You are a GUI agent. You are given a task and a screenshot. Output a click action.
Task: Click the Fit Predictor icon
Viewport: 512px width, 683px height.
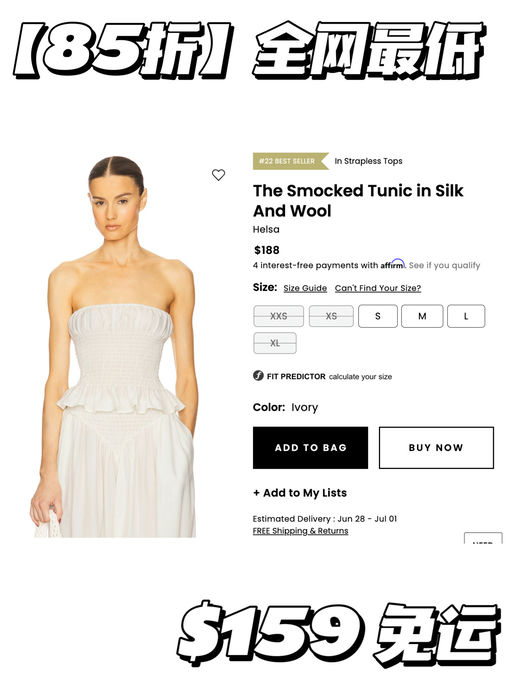pos(258,375)
